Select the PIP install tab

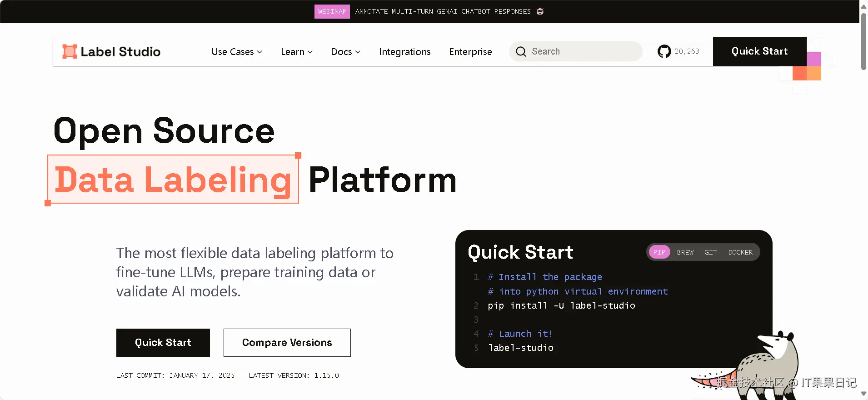tap(659, 252)
